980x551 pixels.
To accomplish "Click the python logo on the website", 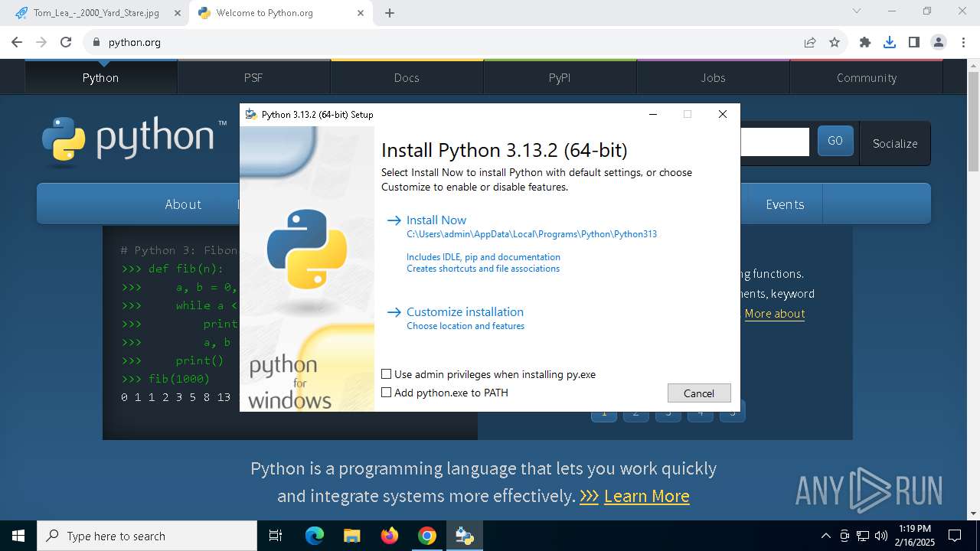I will pos(135,141).
